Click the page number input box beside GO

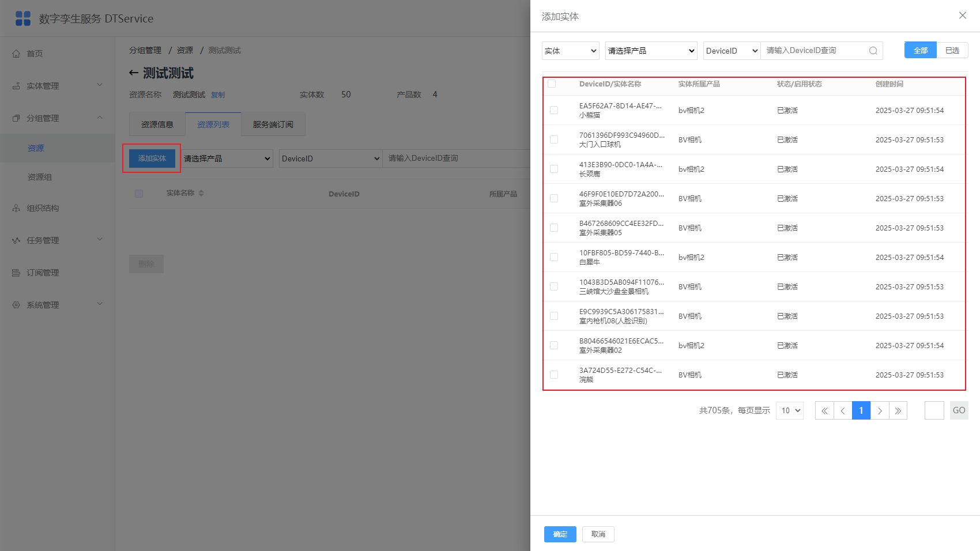click(x=934, y=410)
